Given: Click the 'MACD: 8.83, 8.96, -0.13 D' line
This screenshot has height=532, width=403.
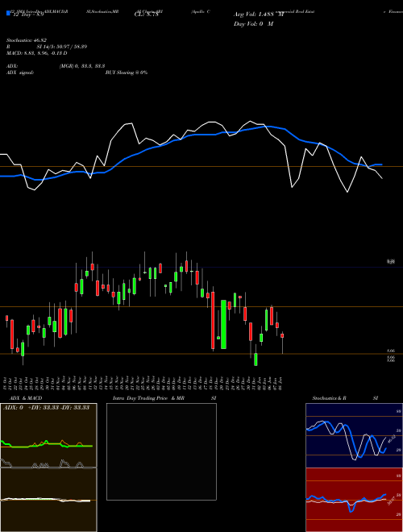Looking at the screenshot, I should click(36, 53).
